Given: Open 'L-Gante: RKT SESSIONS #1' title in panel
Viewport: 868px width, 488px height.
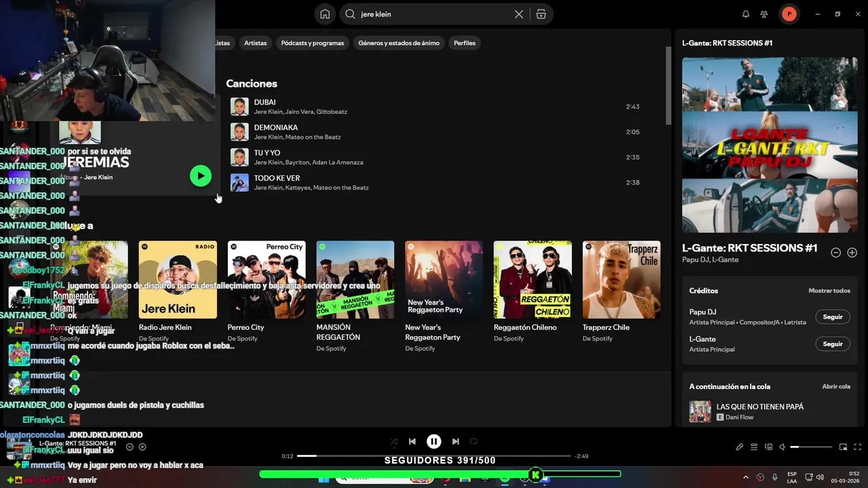Looking at the screenshot, I should point(749,248).
